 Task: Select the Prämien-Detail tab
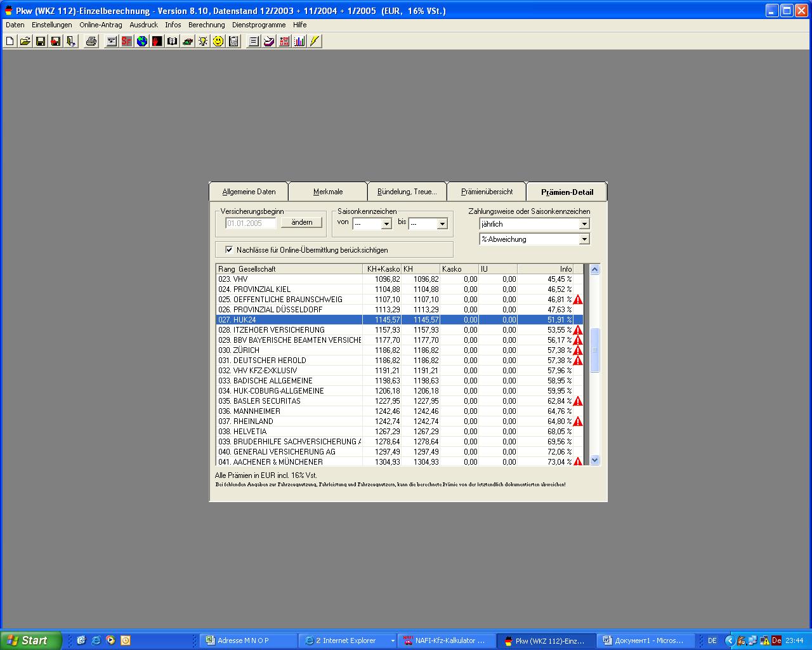pos(567,191)
